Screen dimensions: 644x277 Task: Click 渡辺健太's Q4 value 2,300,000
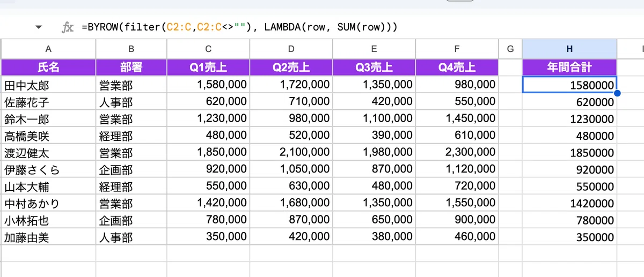click(457, 153)
